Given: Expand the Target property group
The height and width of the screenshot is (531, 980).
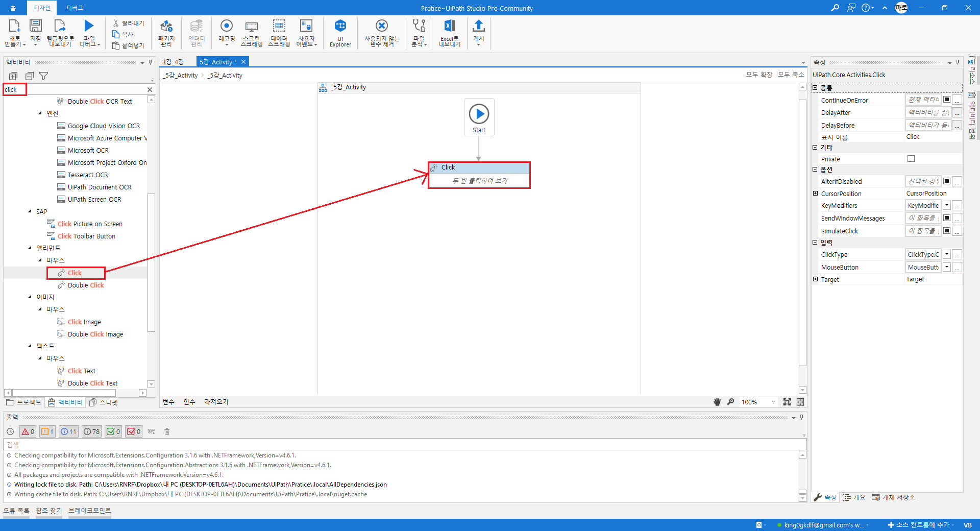Looking at the screenshot, I should pyautogui.click(x=815, y=279).
